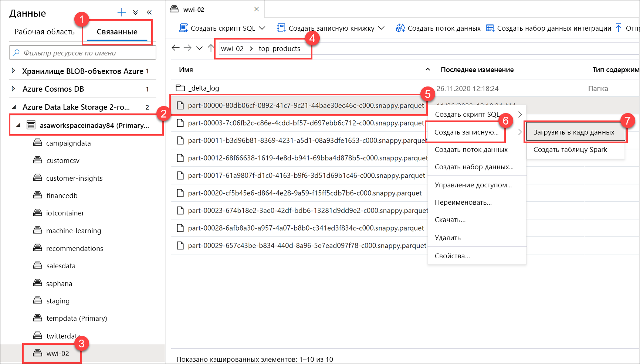Screen dimensions: 640x364
Task: Open the _delta_log folder
Action: click(x=204, y=88)
